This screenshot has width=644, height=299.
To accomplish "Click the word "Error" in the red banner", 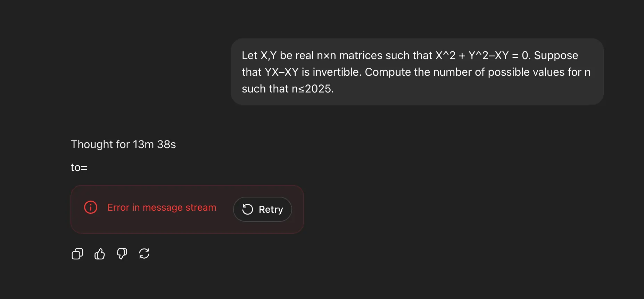I will (x=118, y=208).
